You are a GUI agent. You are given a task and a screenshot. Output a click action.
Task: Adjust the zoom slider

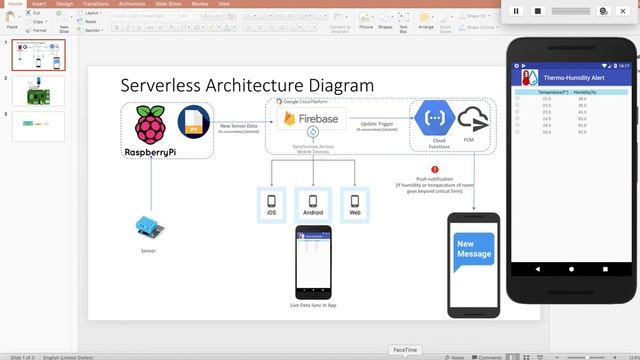tap(586, 357)
